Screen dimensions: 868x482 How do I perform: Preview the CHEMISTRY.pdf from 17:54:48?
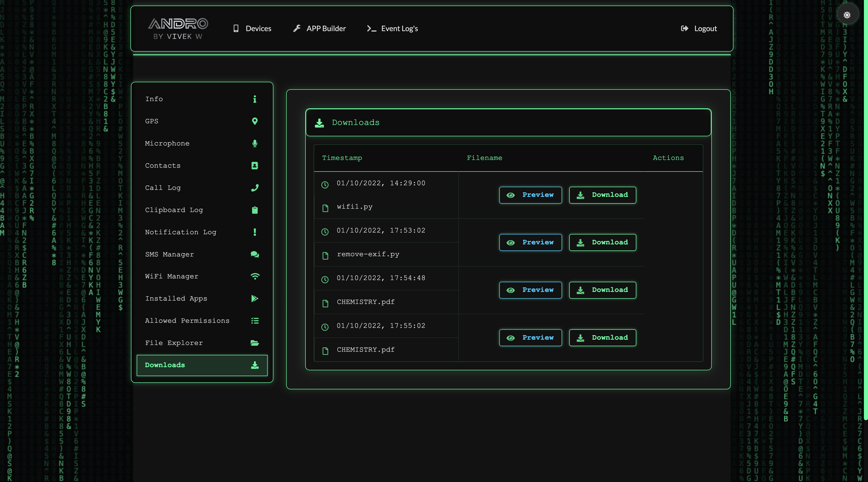(530, 290)
